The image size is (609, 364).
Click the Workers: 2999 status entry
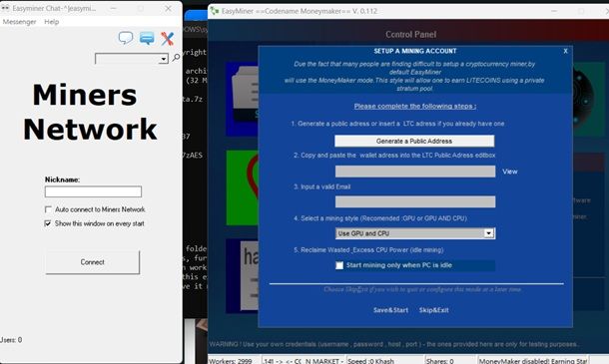point(231,361)
